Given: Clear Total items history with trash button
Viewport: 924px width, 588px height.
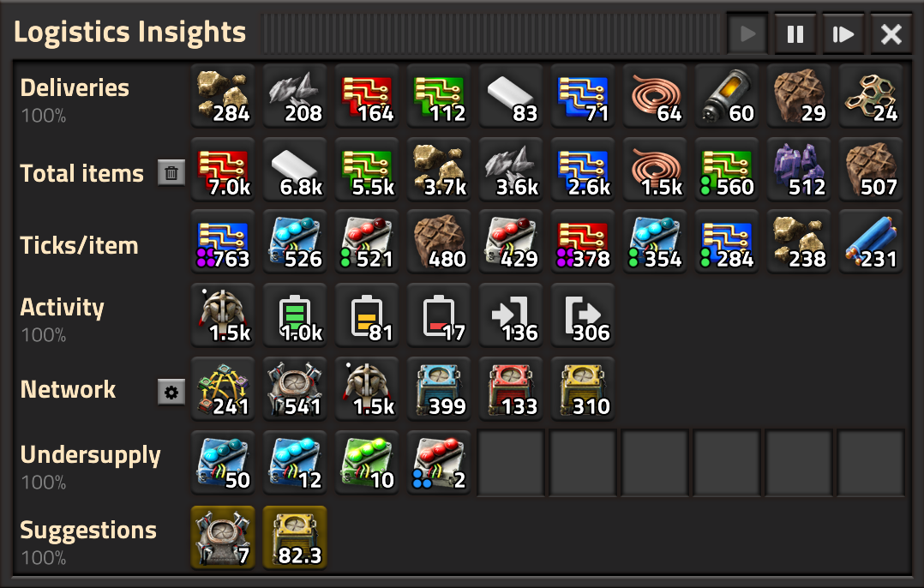Looking at the screenshot, I should [171, 173].
